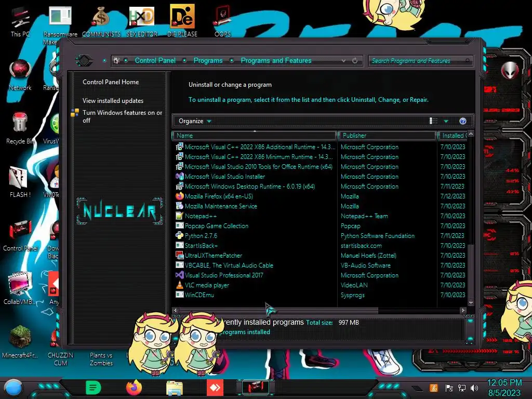532x399 pixels.
Task: Sort by the Name column header
Action: coord(255,136)
